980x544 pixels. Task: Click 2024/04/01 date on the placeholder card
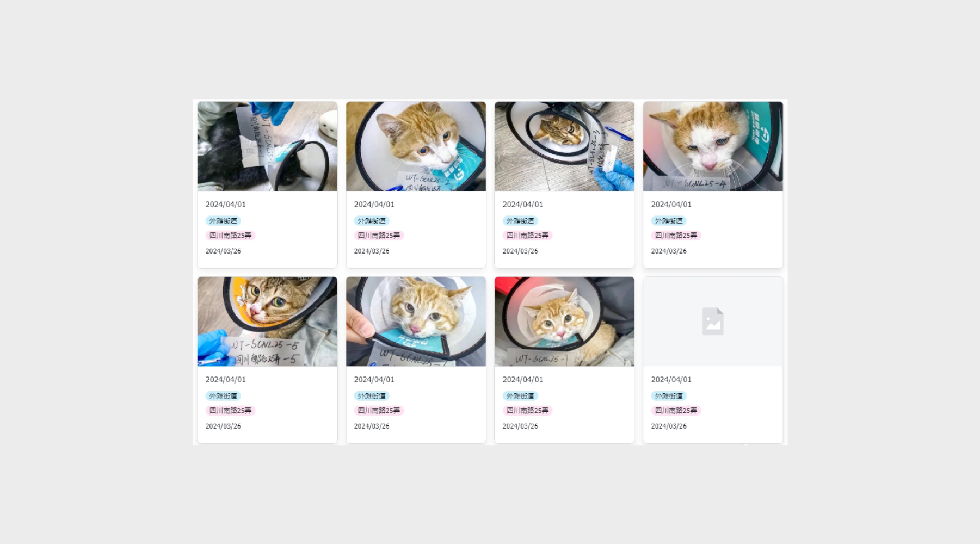pyautogui.click(x=671, y=380)
